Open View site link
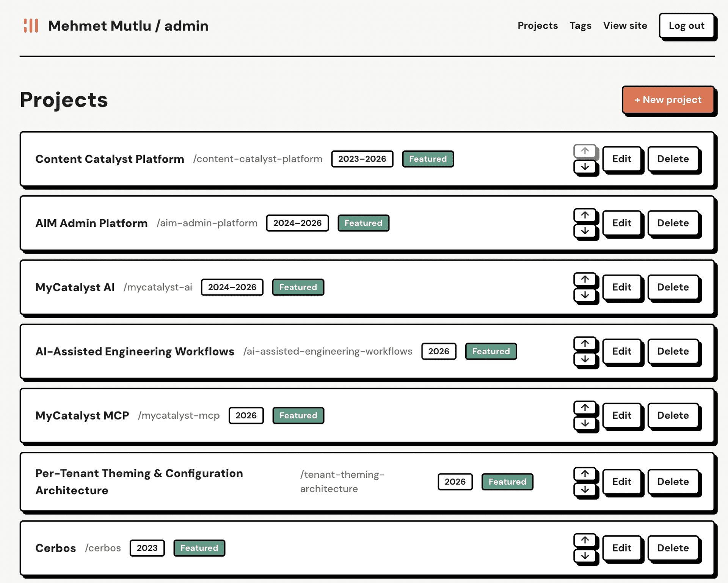 click(x=625, y=25)
